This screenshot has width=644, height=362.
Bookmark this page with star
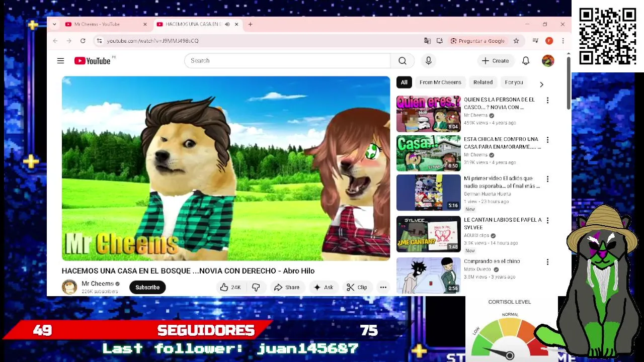[516, 41]
